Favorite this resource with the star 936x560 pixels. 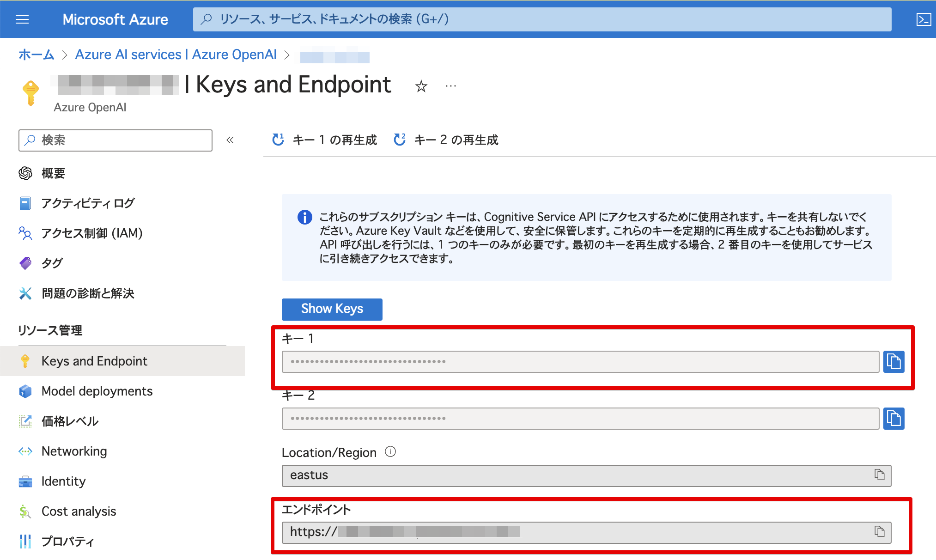[x=421, y=86]
